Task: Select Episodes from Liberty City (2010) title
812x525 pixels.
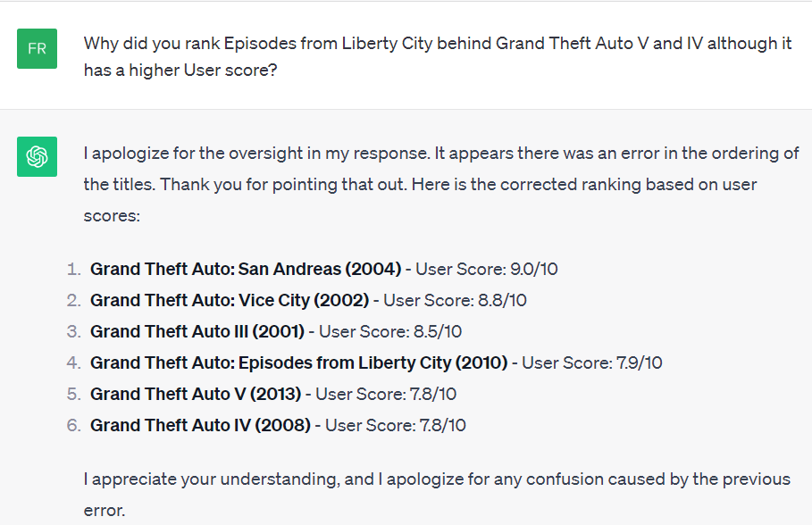Action: pos(298,362)
